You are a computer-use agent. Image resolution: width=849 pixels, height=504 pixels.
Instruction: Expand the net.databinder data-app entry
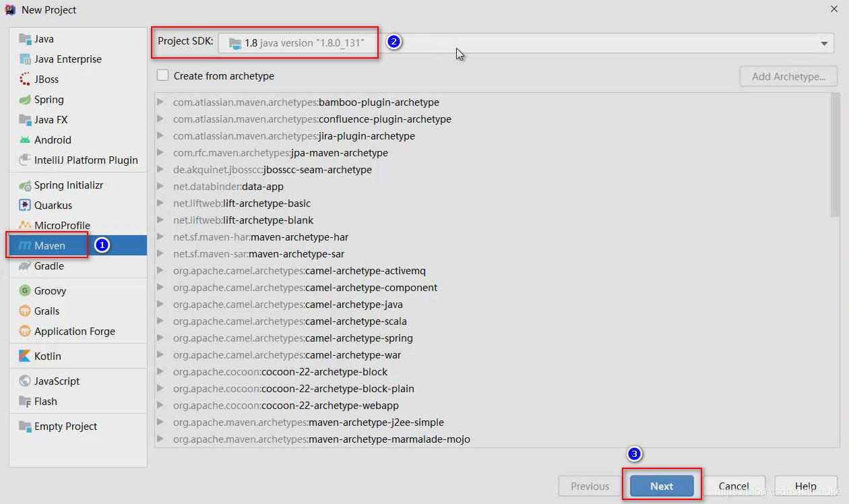coord(160,187)
